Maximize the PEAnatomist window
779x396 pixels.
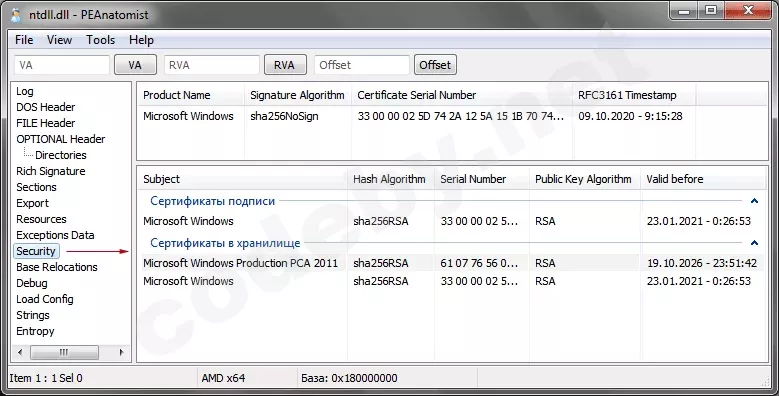[x=711, y=10]
